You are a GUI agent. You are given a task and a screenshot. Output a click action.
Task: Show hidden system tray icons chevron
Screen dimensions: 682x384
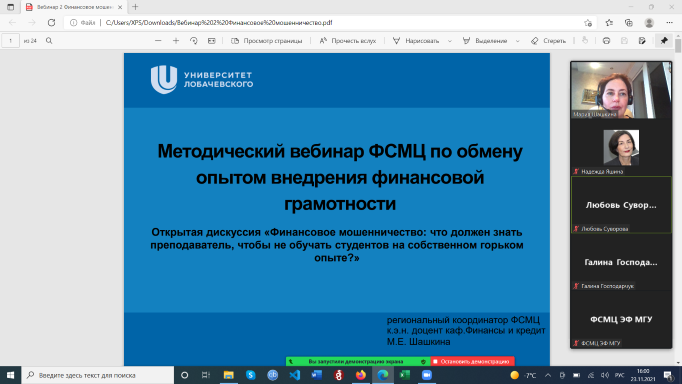click(548, 375)
